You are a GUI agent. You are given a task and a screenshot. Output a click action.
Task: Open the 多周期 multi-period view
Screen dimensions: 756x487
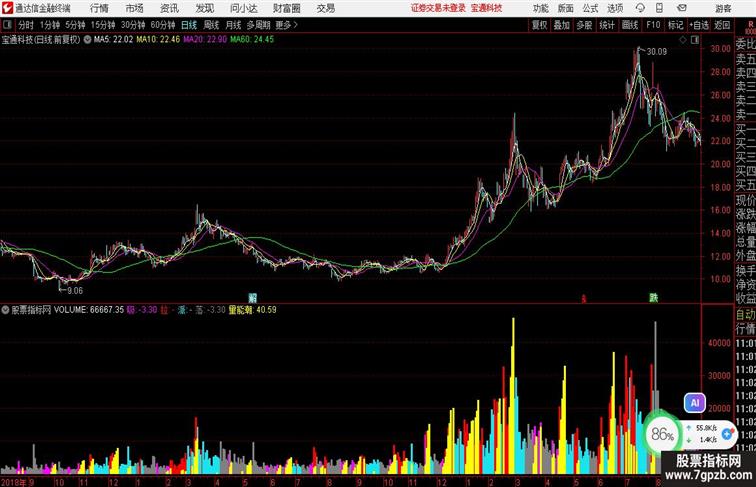pos(258,25)
